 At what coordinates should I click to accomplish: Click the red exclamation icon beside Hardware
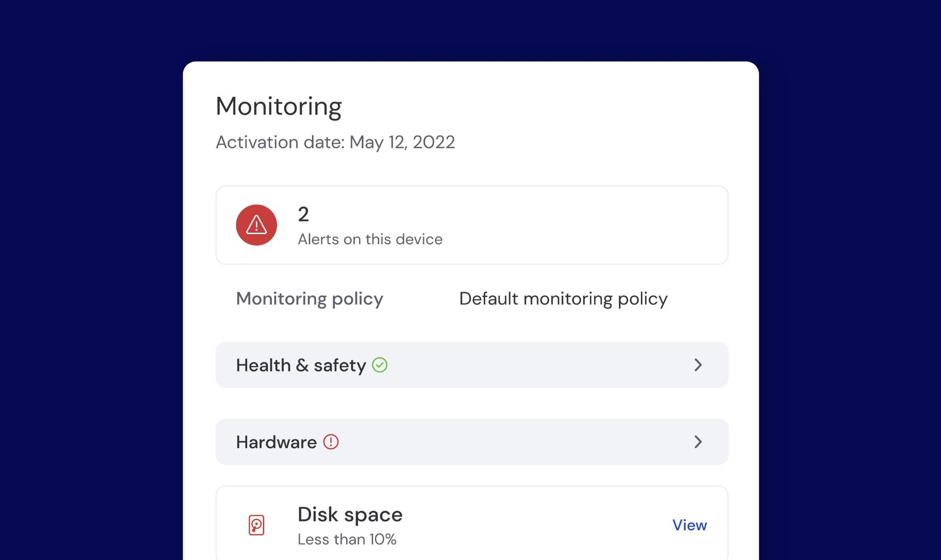pyautogui.click(x=331, y=442)
